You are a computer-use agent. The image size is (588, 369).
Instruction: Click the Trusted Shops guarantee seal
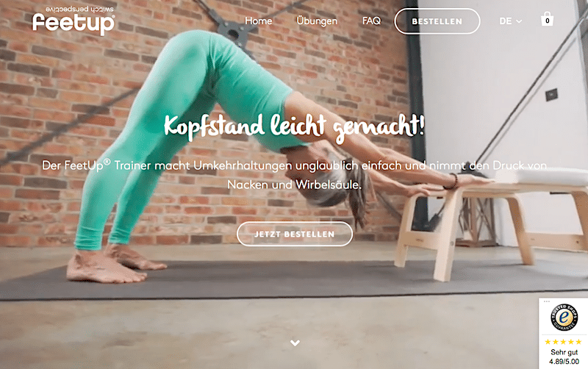[x=564, y=318]
